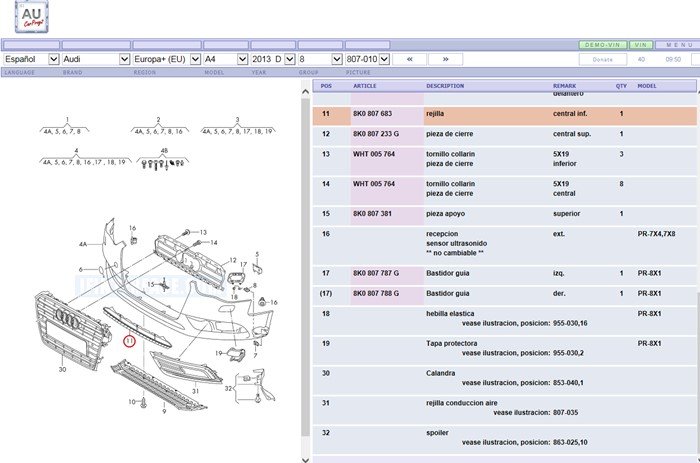Image resolution: width=700 pixels, height=463 pixels.
Task: Click the REMARK column header
Action: pos(565,86)
